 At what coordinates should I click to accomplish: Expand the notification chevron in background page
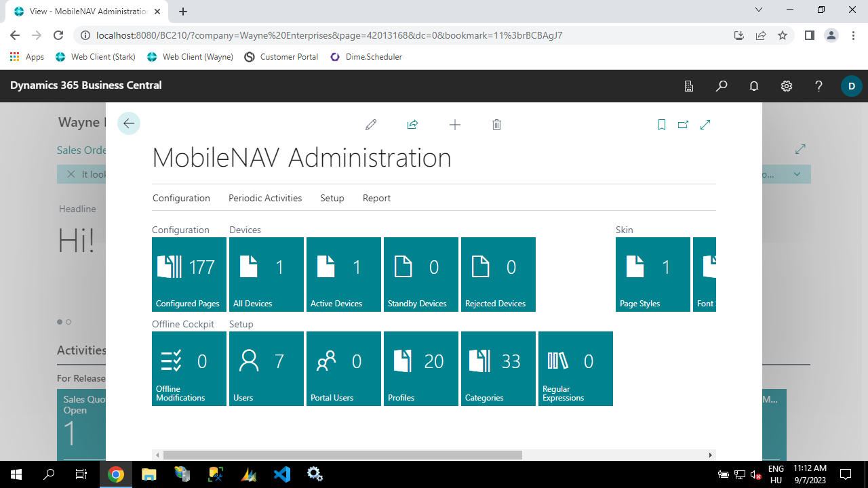click(x=797, y=174)
